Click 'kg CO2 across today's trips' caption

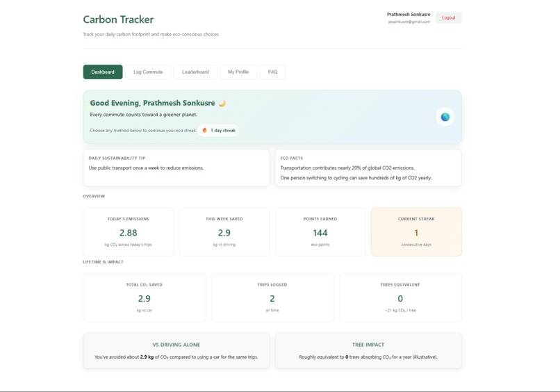[129, 245]
